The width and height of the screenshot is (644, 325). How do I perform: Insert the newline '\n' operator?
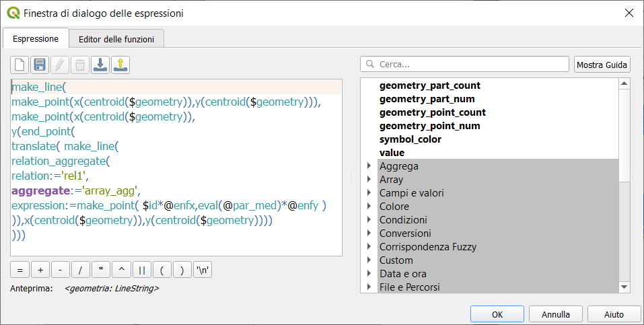tap(202, 270)
